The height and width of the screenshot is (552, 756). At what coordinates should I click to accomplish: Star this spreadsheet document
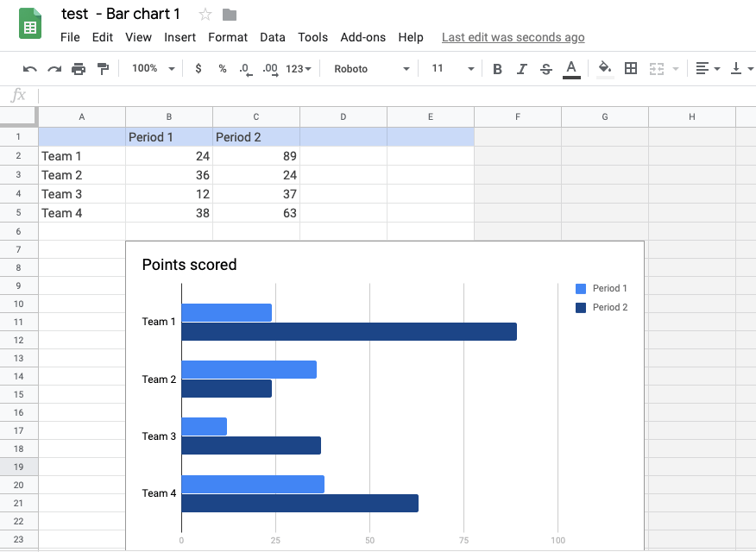(x=205, y=15)
